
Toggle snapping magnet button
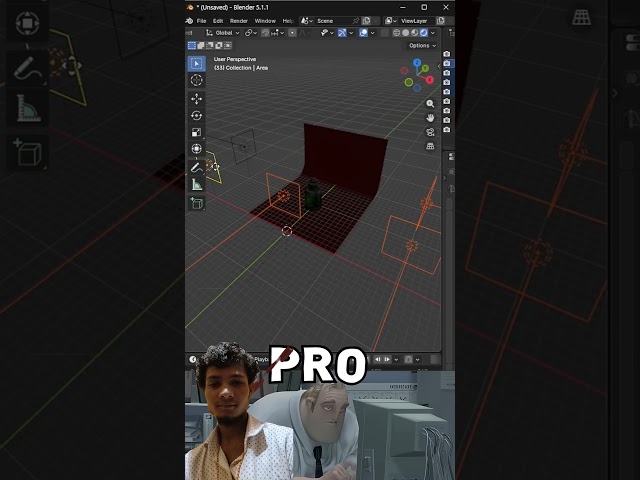(265, 33)
